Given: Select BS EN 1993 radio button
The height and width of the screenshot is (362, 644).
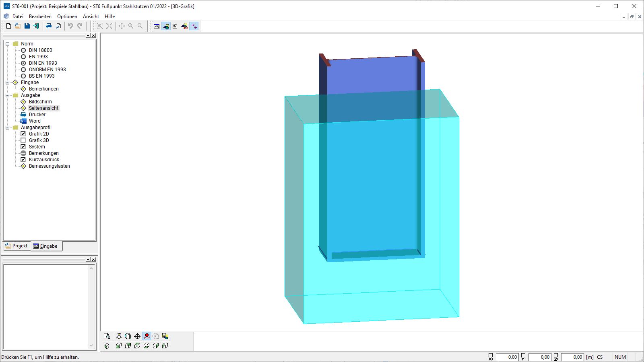Looking at the screenshot, I should 23,76.
